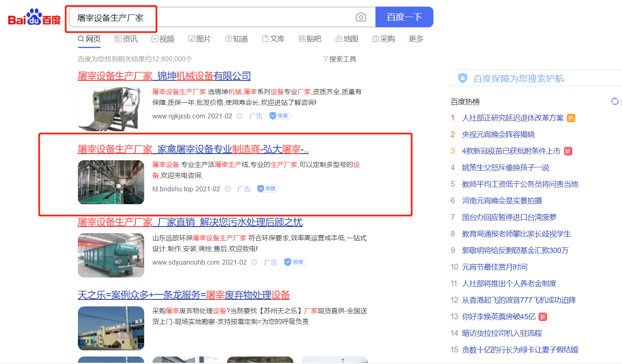Viewport: 622px width, 364px height.
Task: Click the search input field
Action: (x=222, y=17)
